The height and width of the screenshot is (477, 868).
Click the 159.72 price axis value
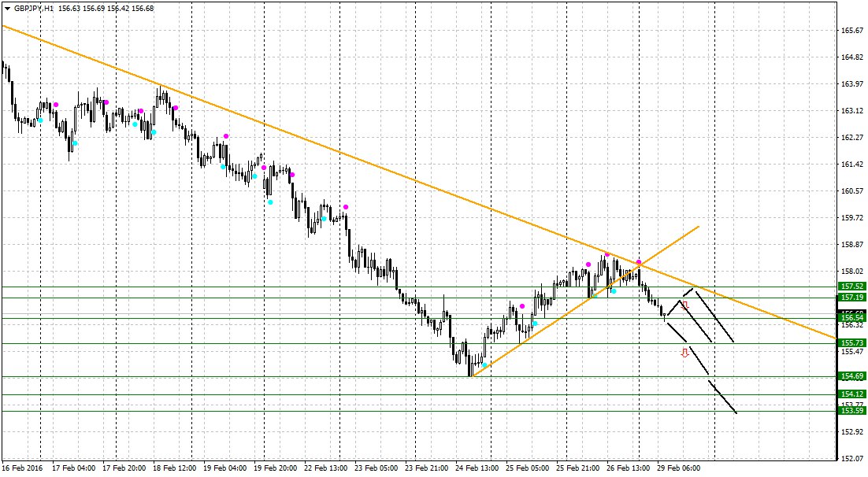pyautogui.click(x=852, y=217)
